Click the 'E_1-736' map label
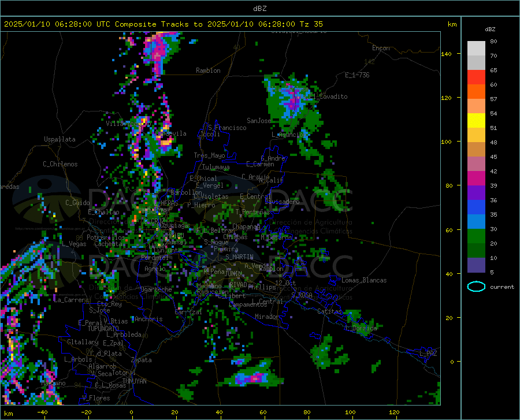 (357, 75)
